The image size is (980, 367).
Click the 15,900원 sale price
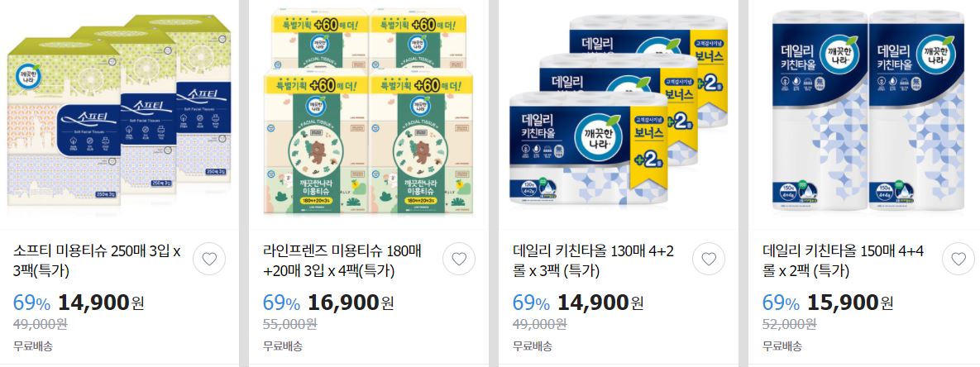coord(850,303)
